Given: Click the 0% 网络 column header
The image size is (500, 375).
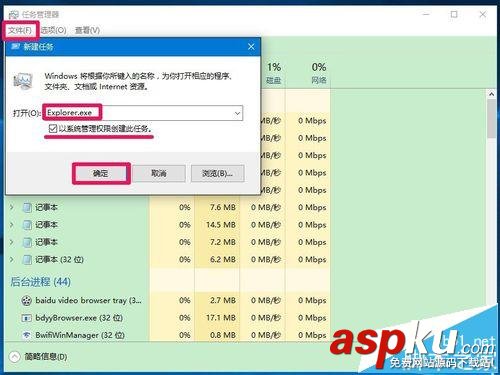Looking at the screenshot, I should (319, 73).
